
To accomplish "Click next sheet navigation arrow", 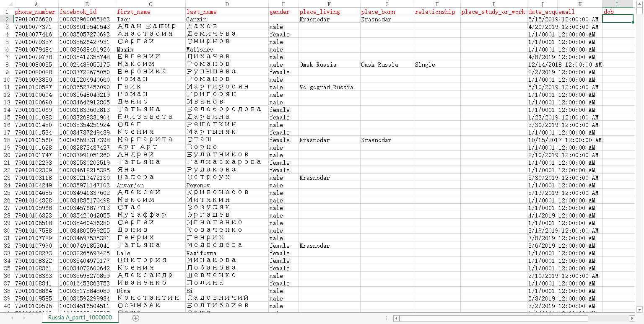I will pyautogui.click(x=24, y=318).
